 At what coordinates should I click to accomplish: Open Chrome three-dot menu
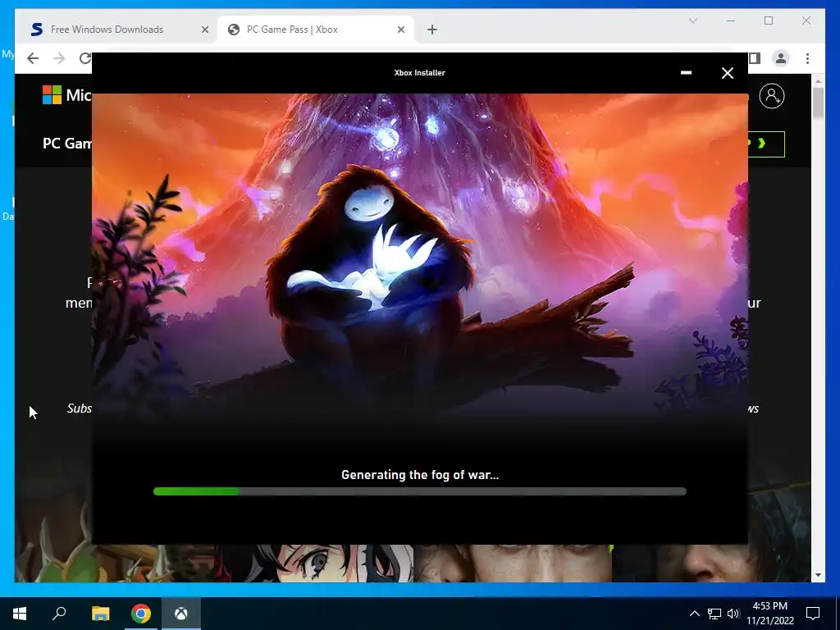click(x=807, y=58)
